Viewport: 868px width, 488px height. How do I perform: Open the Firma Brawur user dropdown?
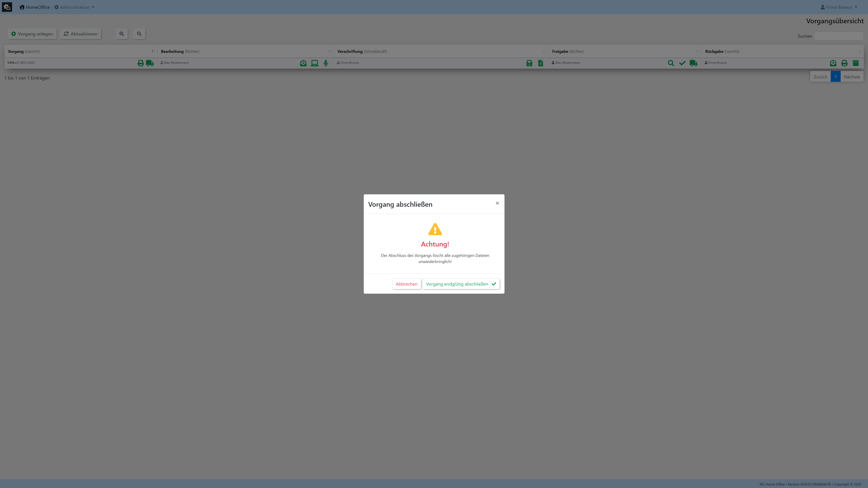(x=839, y=7)
